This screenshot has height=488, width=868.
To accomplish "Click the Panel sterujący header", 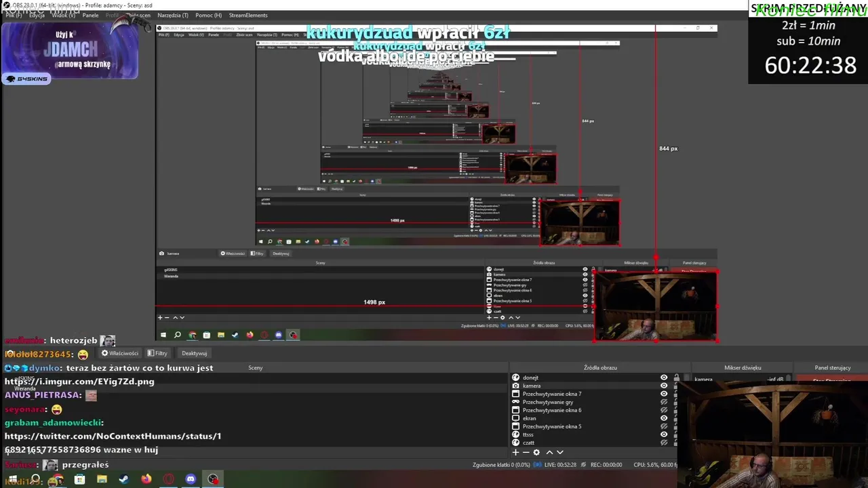I will pos(832,367).
